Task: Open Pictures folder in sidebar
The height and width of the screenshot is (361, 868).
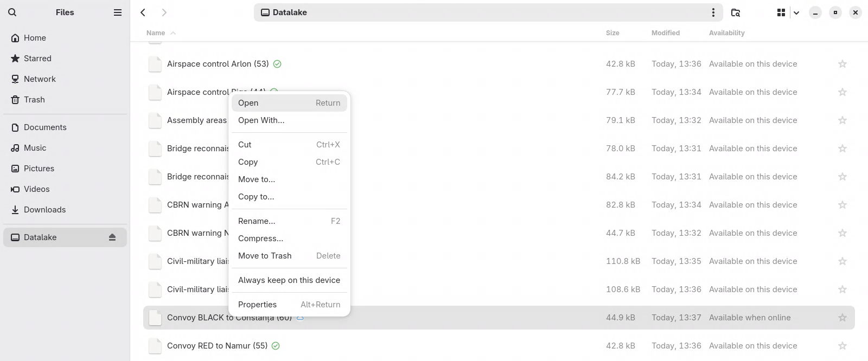Action: [65, 169]
